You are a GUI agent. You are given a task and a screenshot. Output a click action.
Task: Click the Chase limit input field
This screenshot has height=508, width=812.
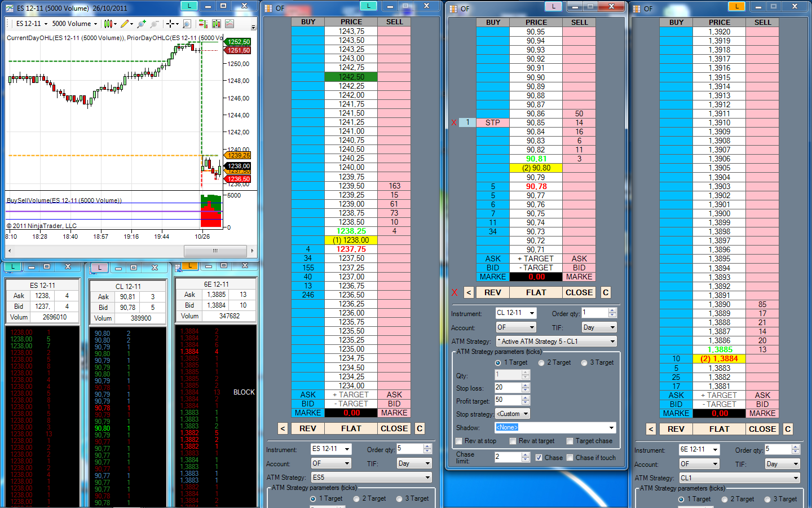(x=508, y=457)
